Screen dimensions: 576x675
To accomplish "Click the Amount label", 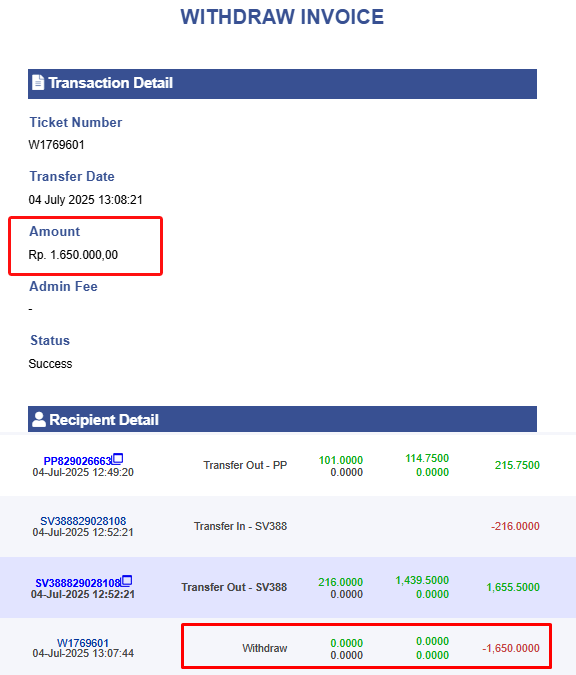I will [55, 231].
